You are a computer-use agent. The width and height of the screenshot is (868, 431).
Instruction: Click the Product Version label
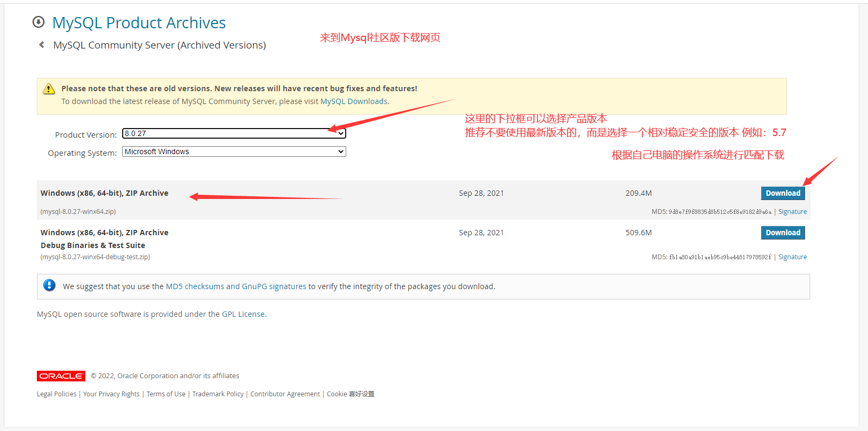86,135
